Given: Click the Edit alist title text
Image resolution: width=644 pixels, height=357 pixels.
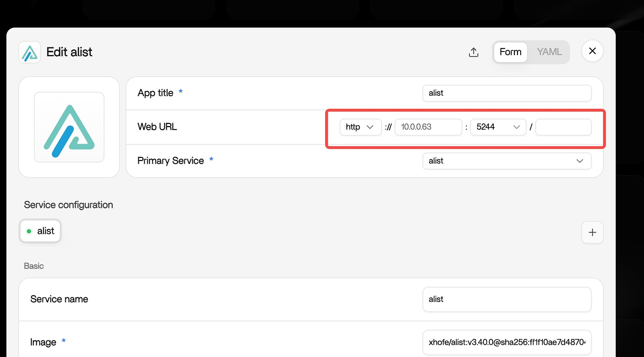Looking at the screenshot, I should [69, 52].
